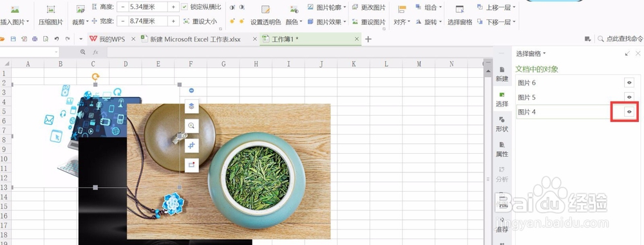This screenshot has width=644, height=245.
Task: Decrease height with minus stepper
Action: 122,6
